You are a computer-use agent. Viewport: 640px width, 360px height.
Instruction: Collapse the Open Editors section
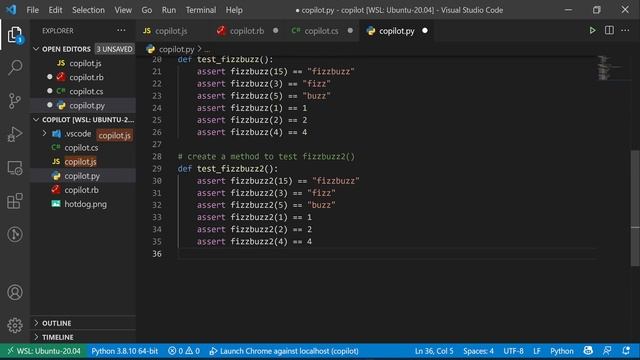36,49
